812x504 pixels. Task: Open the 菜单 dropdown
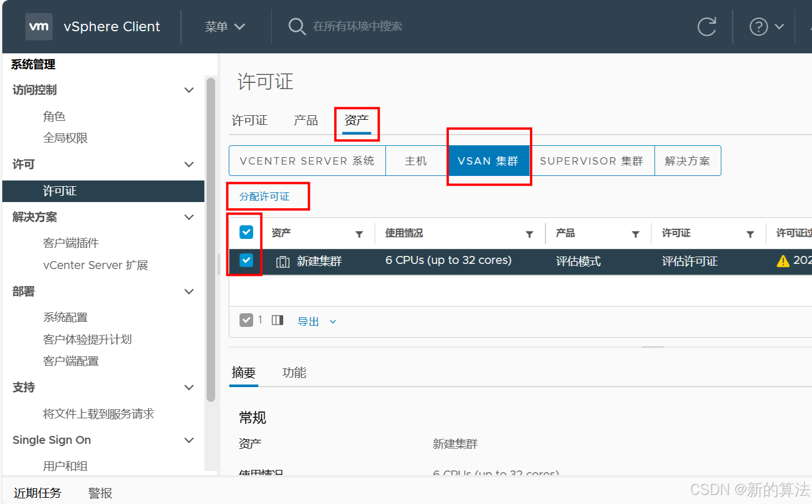(x=225, y=27)
